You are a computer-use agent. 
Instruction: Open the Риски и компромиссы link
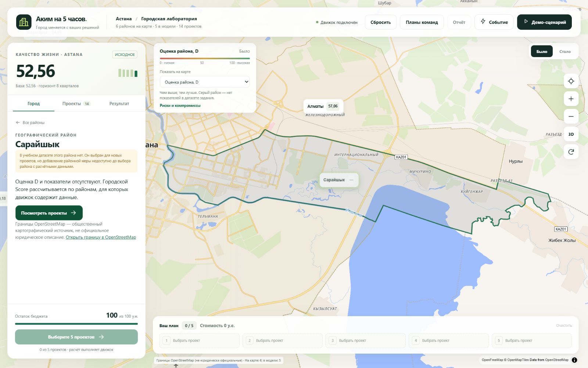(180, 106)
